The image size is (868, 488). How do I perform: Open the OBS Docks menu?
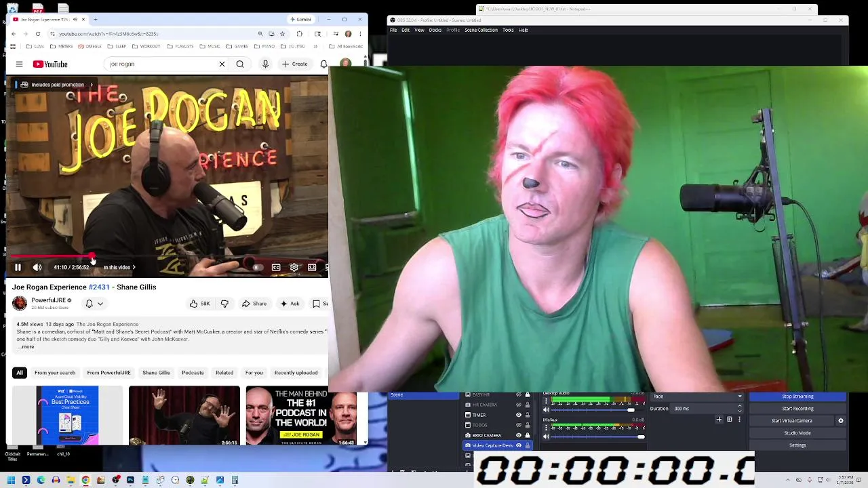point(435,30)
